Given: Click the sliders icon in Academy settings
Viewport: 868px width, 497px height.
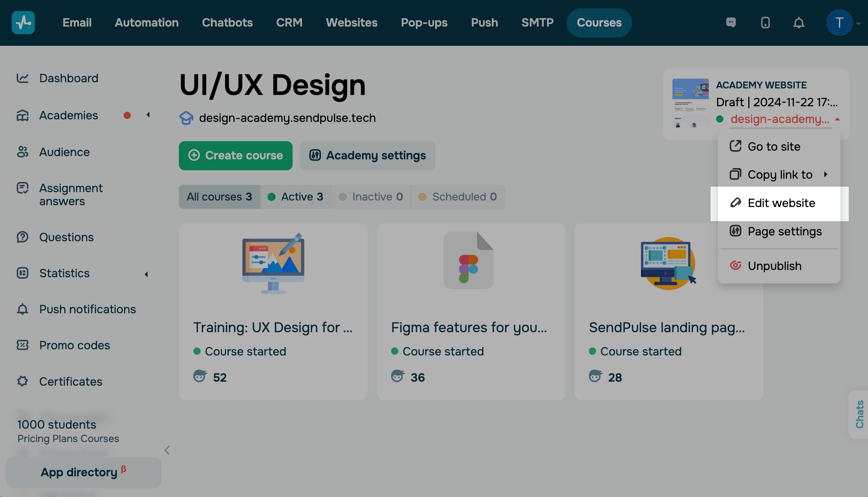Looking at the screenshot, I should (x=315, y=155).
